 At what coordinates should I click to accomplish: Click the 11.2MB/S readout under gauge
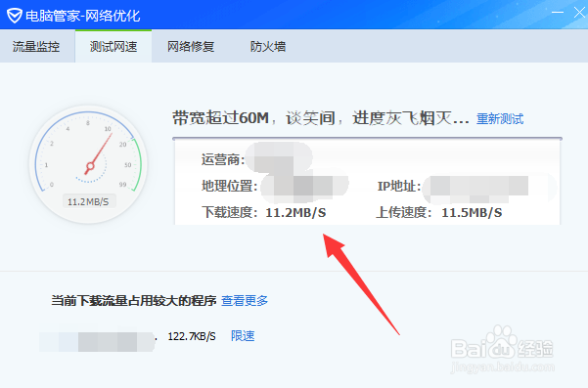pyautogui.click(x=88, y=202)
